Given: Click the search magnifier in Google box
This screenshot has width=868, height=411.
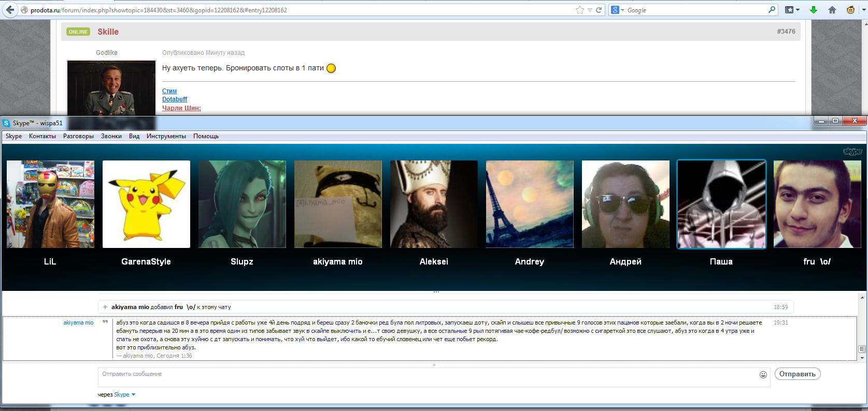Looking at the screenshot, I should click(772, 10).
